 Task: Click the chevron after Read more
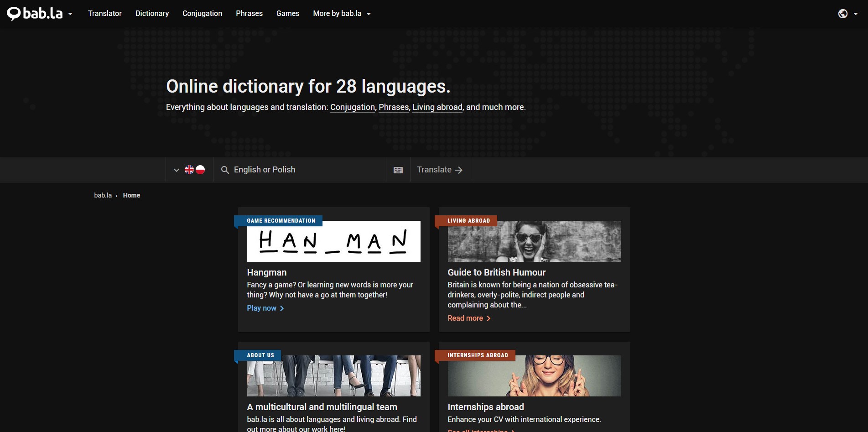489,318
